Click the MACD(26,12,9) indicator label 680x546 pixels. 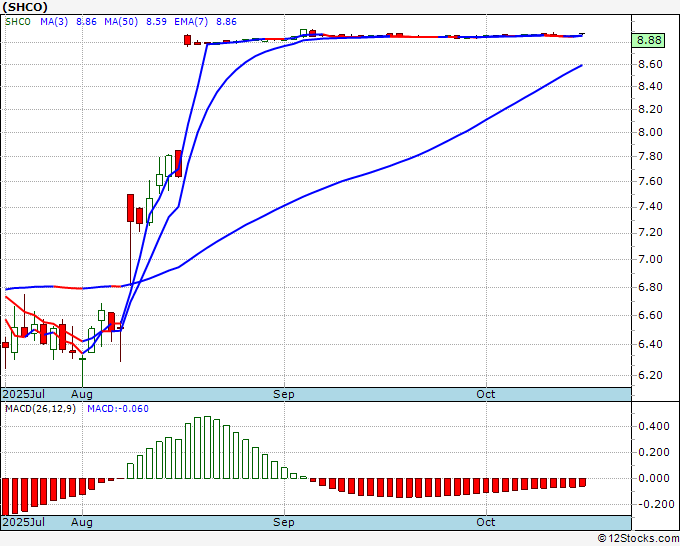click(40, 409)
